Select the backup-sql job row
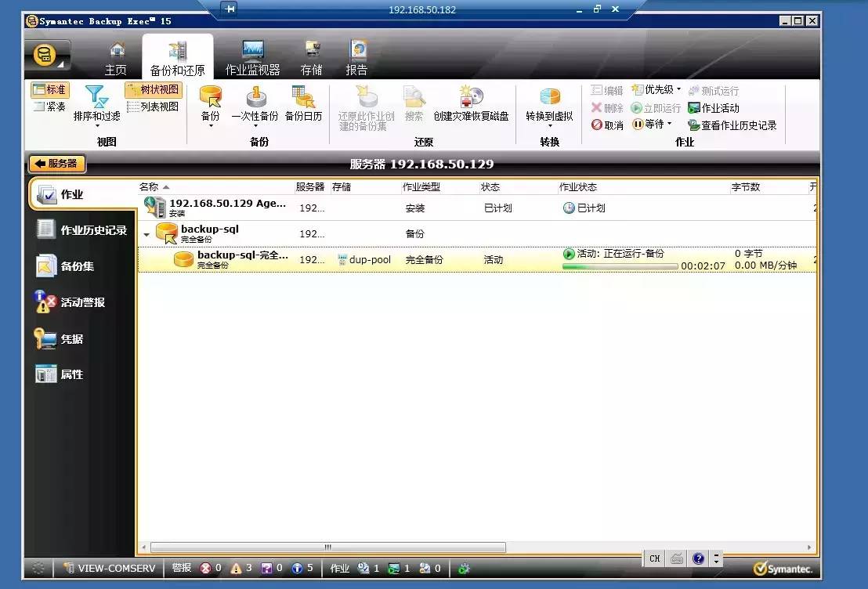The height and width of the screenshot is (589, 868). 477,233
